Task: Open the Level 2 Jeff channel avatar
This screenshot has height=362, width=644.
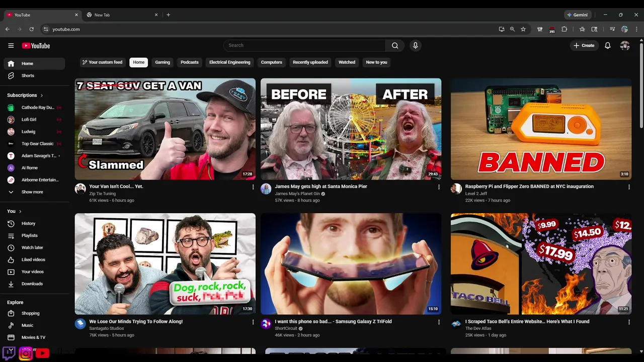Action: tap(456, 189)
